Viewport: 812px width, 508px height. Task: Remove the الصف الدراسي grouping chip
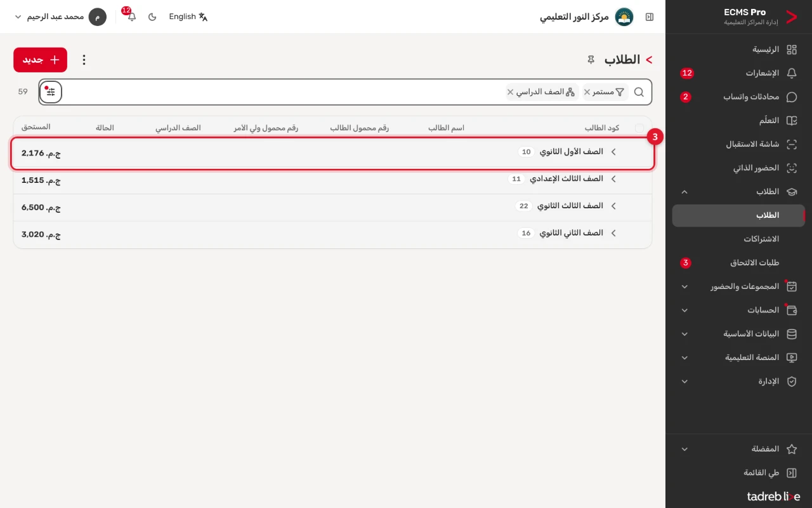pyautogui.click(x=510, y=92)
